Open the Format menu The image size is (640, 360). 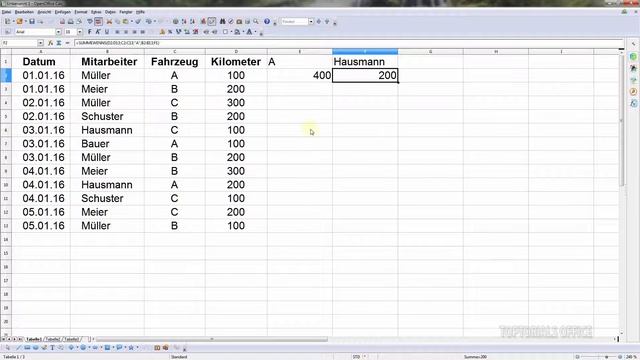[x=81, y=12]
